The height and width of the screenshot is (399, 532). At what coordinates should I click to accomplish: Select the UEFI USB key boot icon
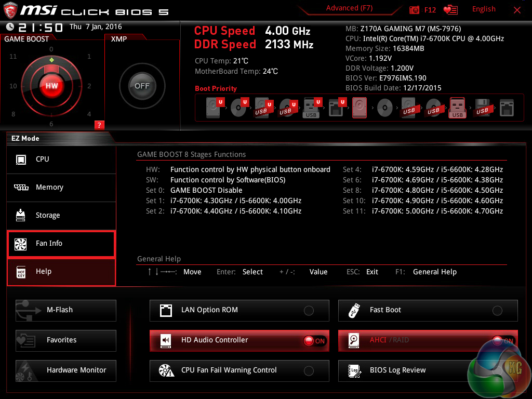pos(312,107)
